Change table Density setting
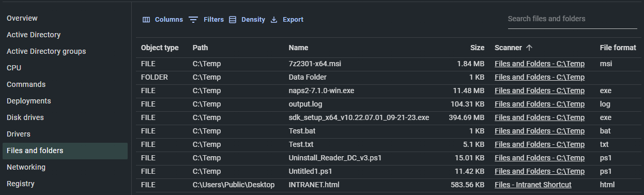 (247, 20)
